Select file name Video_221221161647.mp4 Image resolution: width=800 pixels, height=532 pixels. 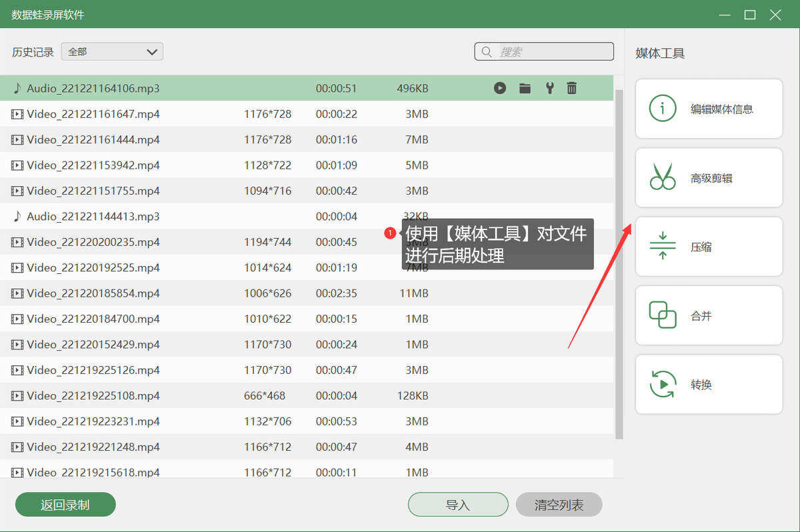point(93,114)
